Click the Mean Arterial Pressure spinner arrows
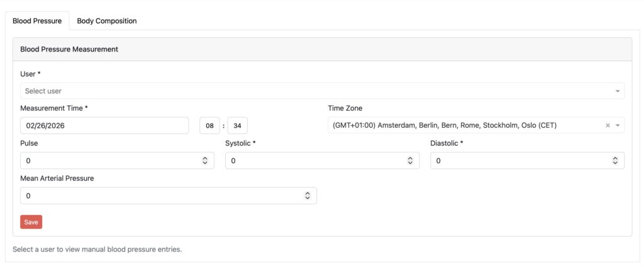This screenshot has height=268, width=644. (308, 196)
